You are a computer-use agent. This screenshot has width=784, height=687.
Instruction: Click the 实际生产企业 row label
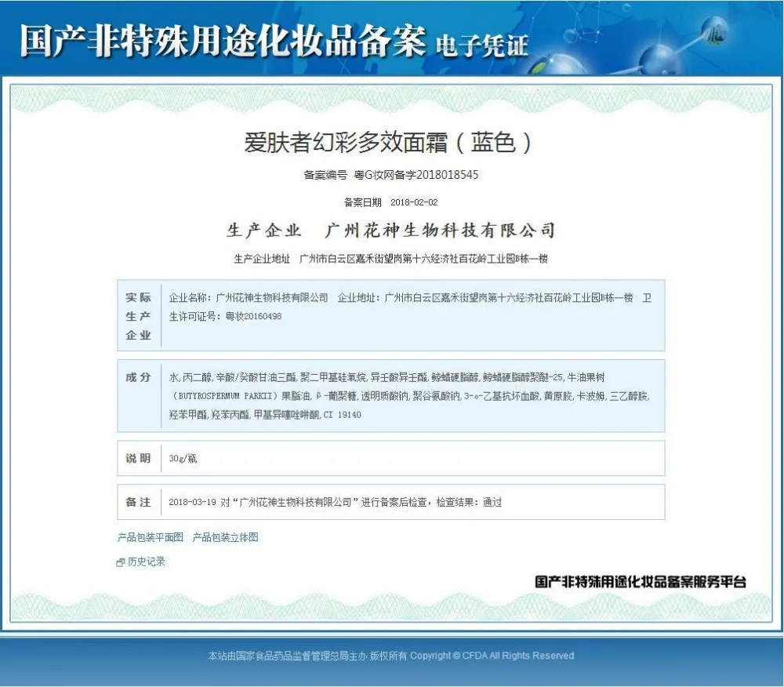click(x=139, y=316)
